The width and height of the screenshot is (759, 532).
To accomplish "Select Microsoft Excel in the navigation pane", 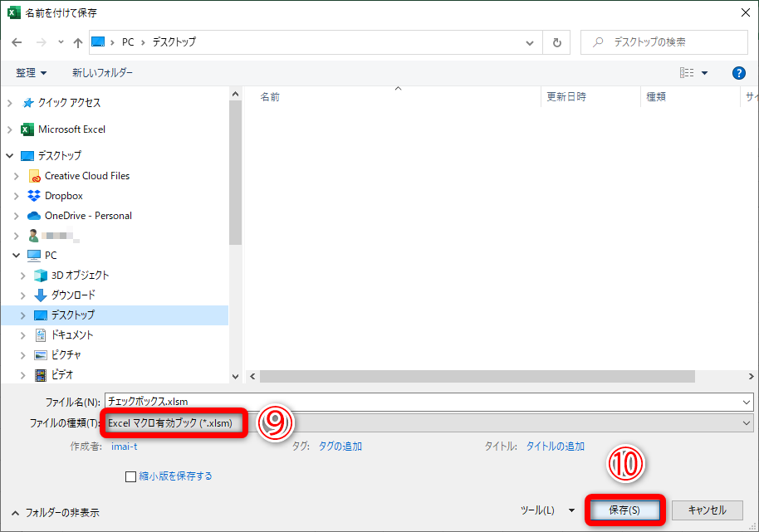I will (71, 129).
